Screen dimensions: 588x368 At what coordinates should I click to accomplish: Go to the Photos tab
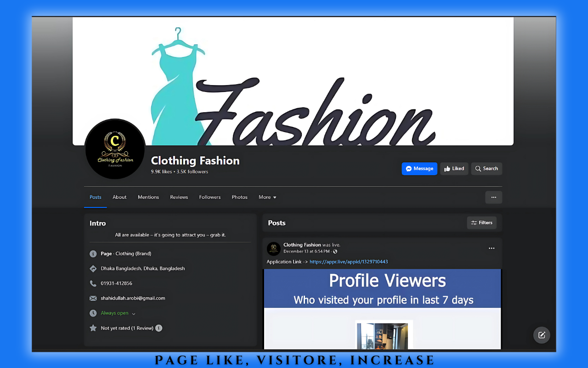[239, 197]
